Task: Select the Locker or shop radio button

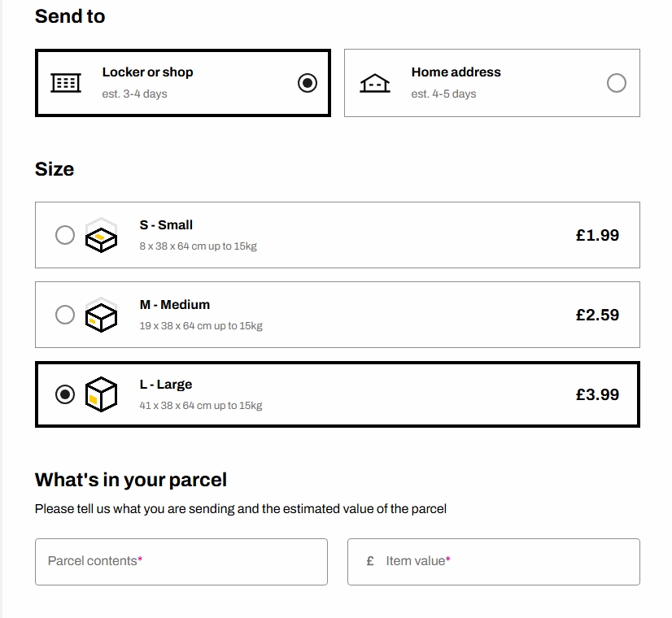Action: point(308,83)
